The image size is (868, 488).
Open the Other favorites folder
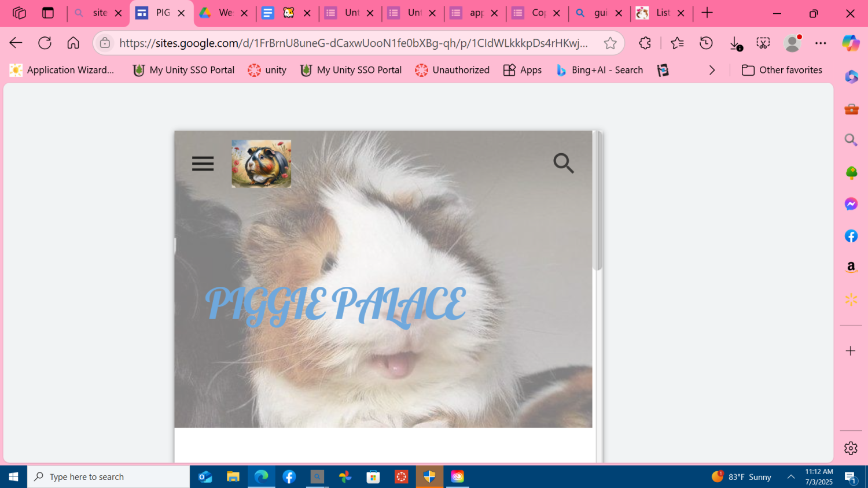tap(782, 70)
